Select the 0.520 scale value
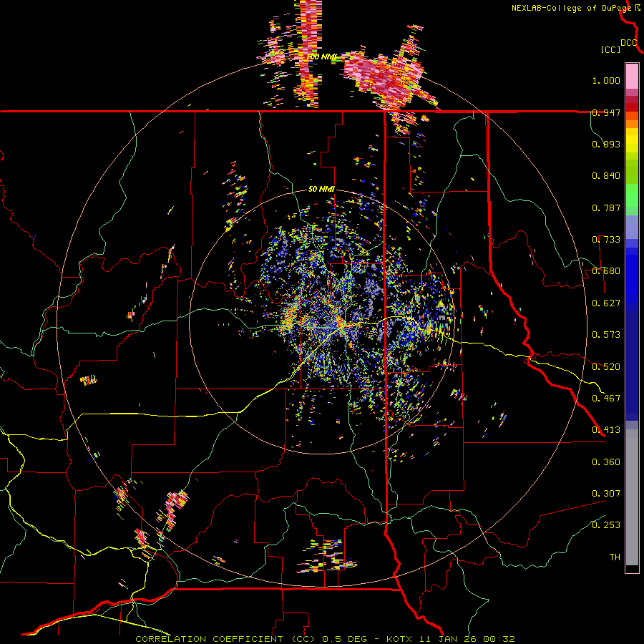The height and width of the screenshot is (644, 644). tap(606, 367)
